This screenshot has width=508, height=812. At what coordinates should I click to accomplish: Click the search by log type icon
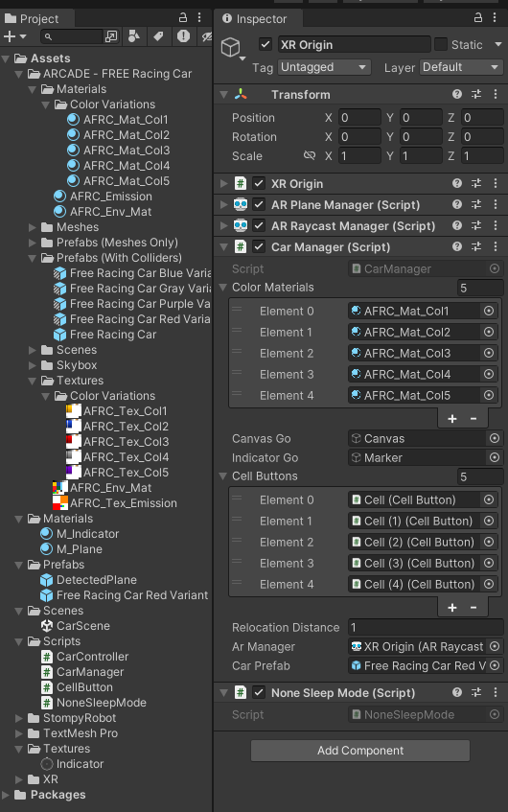183,36
